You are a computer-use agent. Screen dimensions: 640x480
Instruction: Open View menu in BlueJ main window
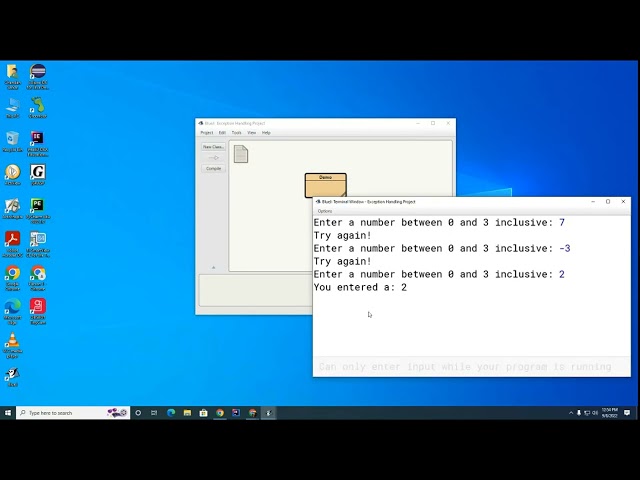point(251,133)
